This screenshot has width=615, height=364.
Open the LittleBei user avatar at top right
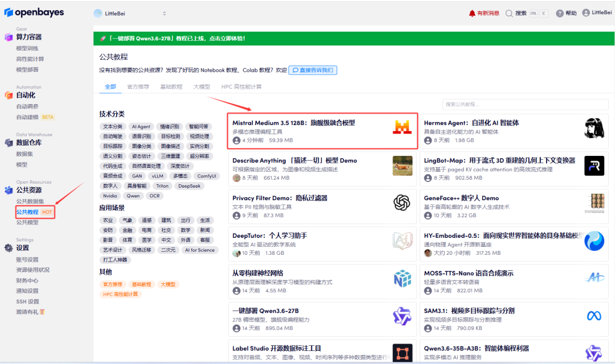(x=585, y=13)
